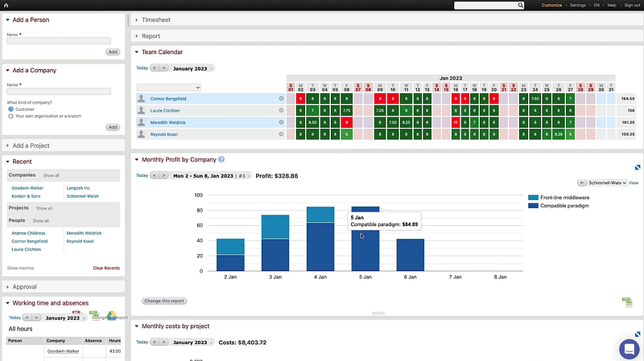Viewport: 644px width, 361px height.
Task: Open Meredith Weldrick's person avatar icon
Action: (x=142, y=122)
